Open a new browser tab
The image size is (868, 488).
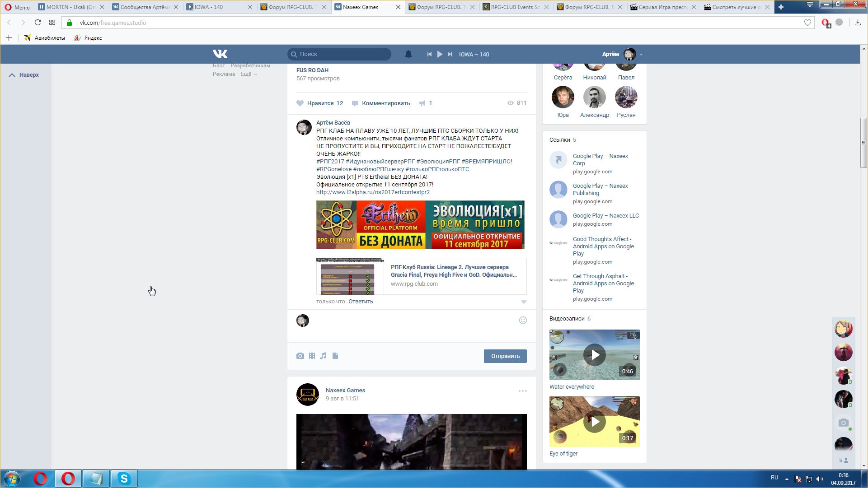(781, 7)
